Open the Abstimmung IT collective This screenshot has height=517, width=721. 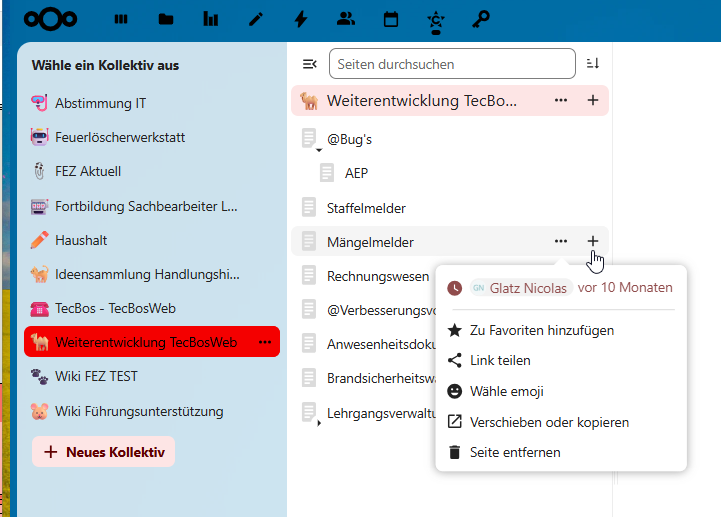pos(152,103)
